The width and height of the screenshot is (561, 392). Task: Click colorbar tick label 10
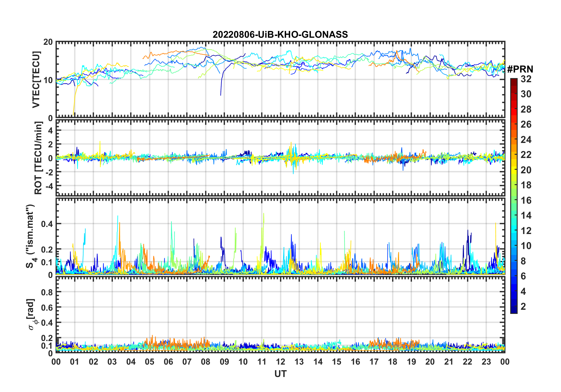(526, 246)
